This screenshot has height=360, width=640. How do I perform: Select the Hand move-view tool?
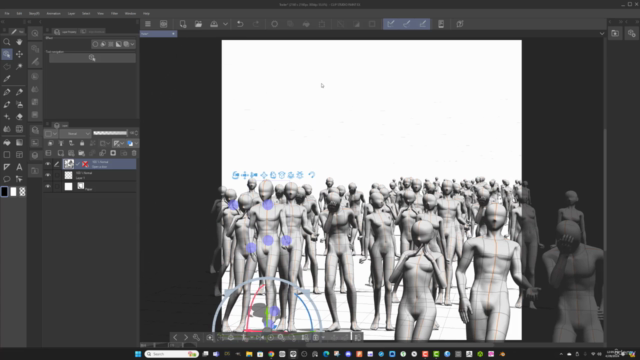pyautogui.click(x=19, y=42)
